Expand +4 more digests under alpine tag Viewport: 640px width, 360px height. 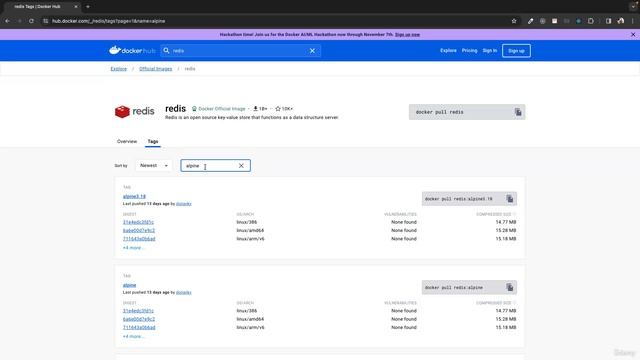click(x=133, y=336)
